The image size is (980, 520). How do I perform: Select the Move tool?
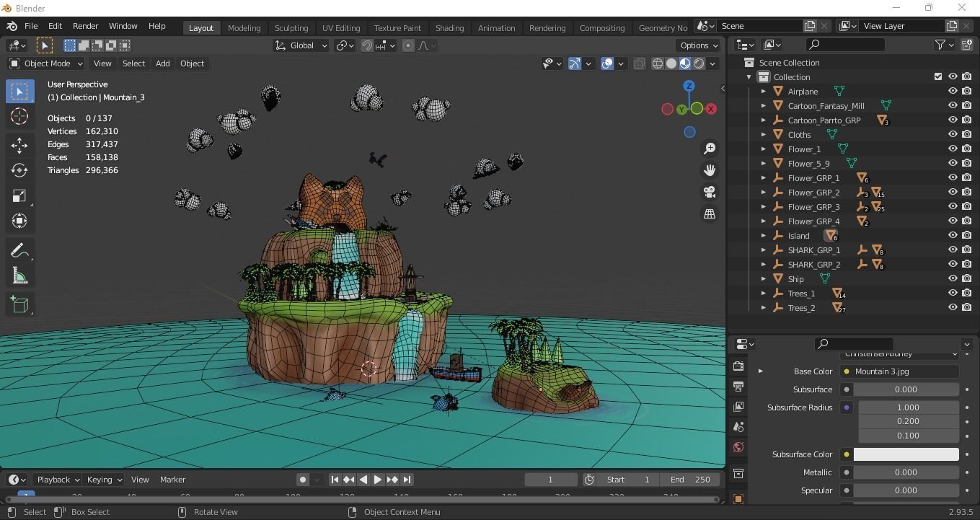tap(19, 145)
